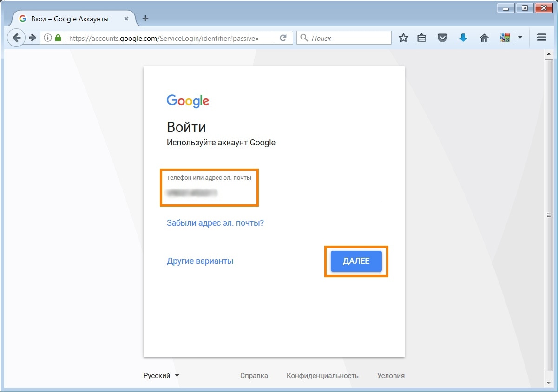Viewport: 558px width, 392px height.
Task: Open site information icon in address bar
Action: [x=47, y=38]
